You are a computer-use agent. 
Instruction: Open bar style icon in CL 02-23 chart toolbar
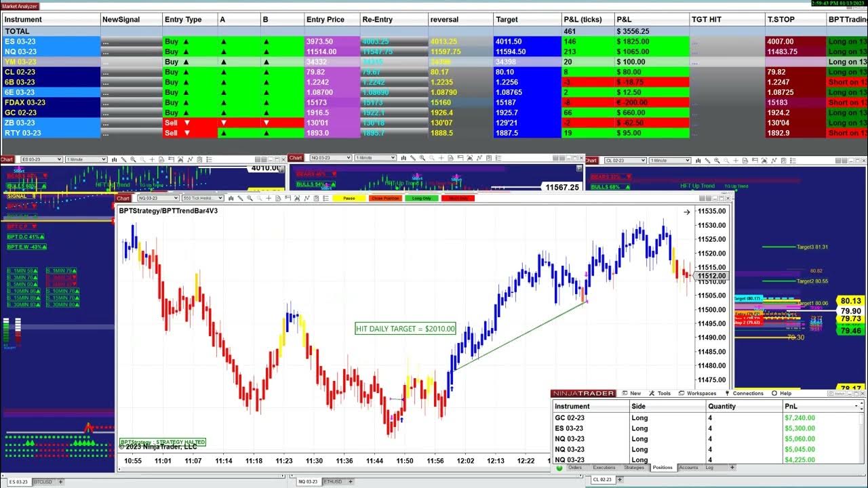pos(698,160)
